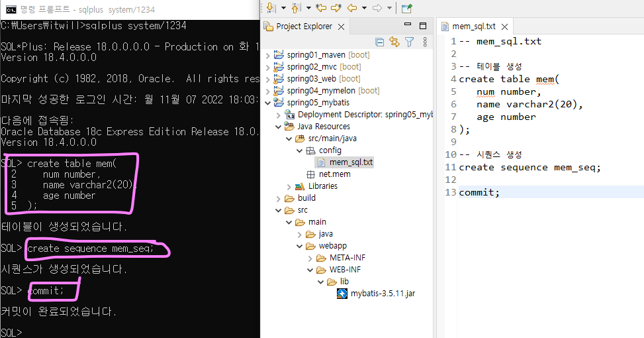Expand build folder

point(279,198)
